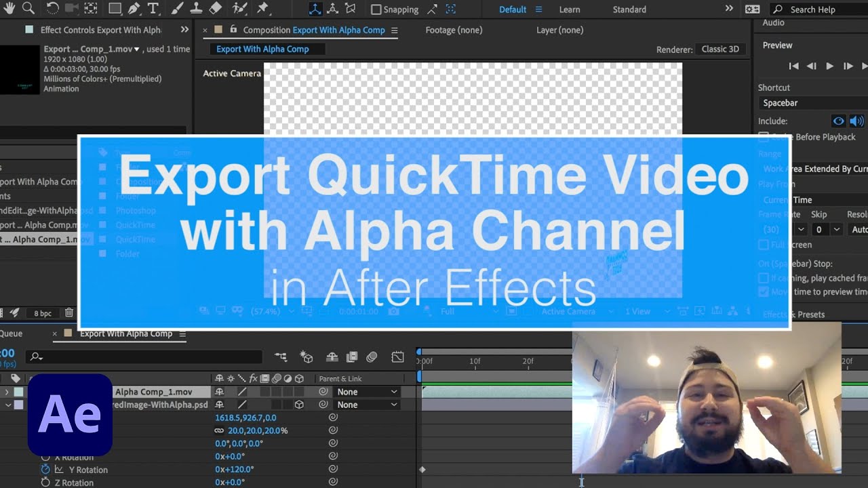The height and width of the screenshot is (488, 868).
Task: Click the workspace settings icon beside Search Help
Action: tap(752, 9)
